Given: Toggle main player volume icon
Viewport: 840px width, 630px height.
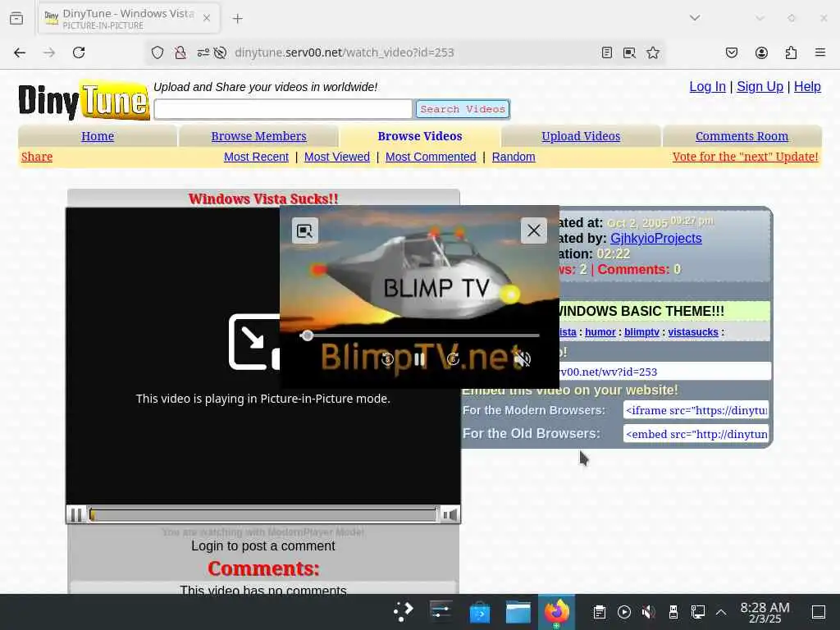Looking at the screenshot, I should click(450, 515).
